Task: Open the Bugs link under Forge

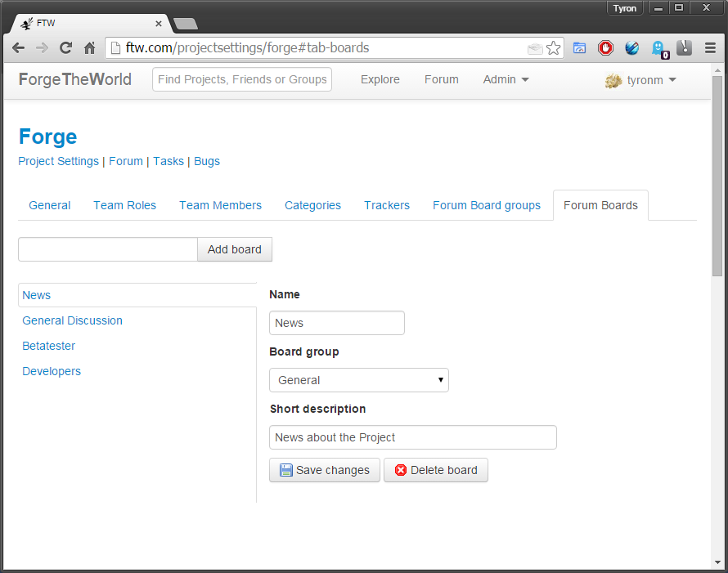Action: 207,161
